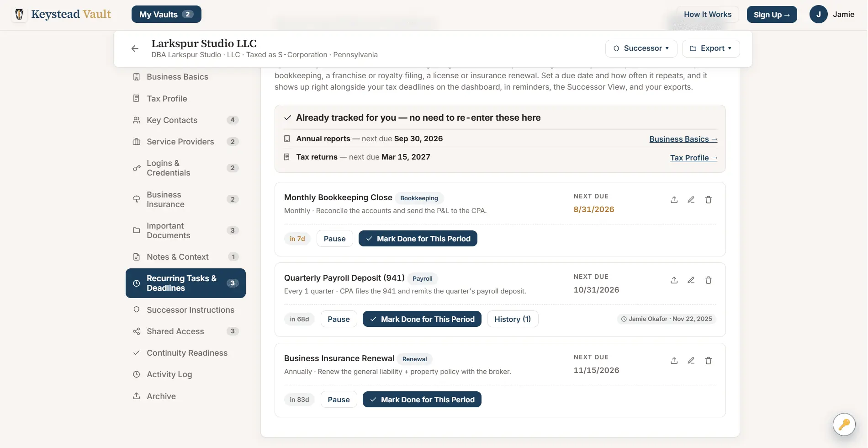Click the Sign Up button

pyautogui.click(x=772, y=14)
